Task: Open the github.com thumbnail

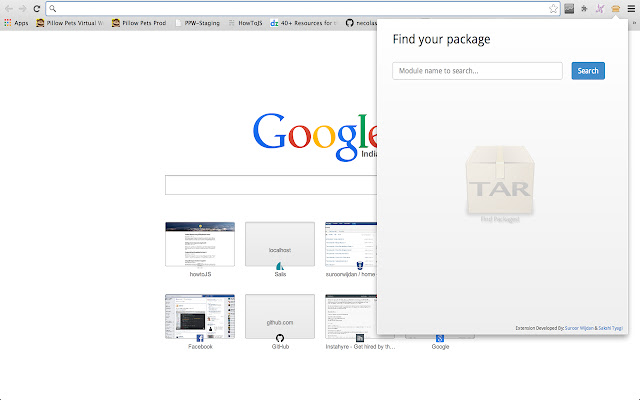Action: coord(280,316)
